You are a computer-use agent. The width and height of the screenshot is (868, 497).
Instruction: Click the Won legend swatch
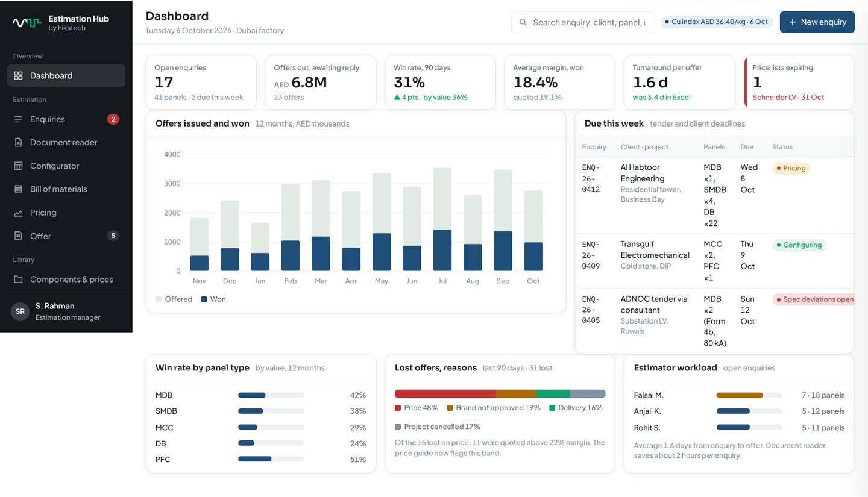pos(204,299)
